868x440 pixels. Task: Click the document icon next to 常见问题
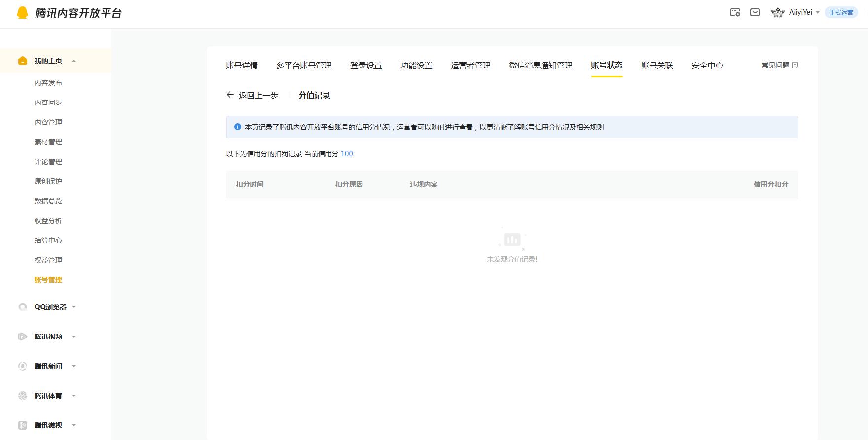(795, 65)
